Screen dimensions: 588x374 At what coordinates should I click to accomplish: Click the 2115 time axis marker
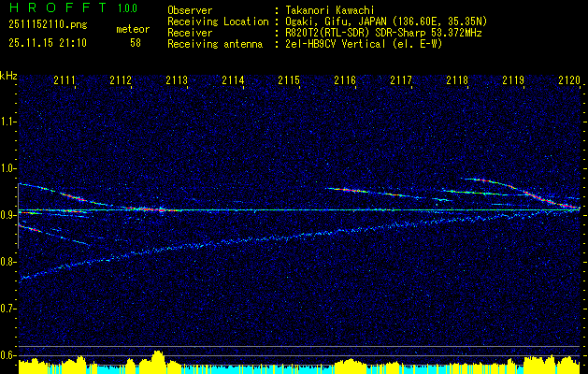pos(289,79)
